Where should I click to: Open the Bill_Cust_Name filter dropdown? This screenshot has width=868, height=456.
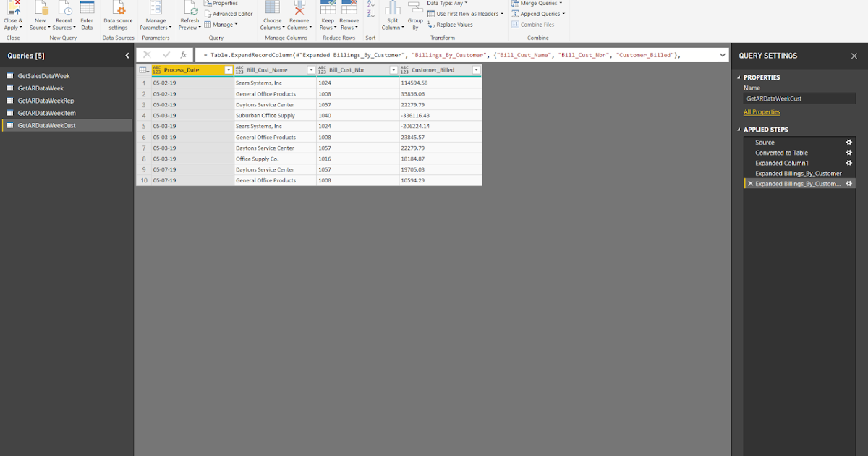tap(310, 69)
